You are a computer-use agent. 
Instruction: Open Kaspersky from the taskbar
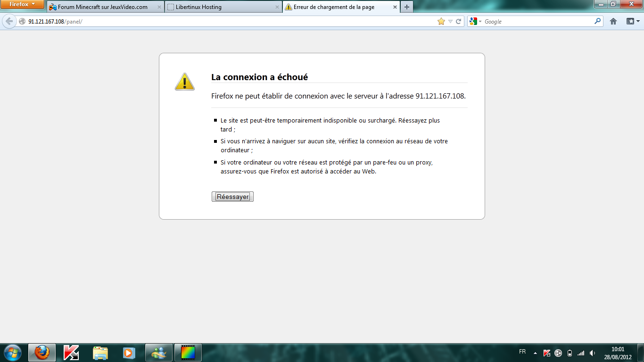click(71, 353)
